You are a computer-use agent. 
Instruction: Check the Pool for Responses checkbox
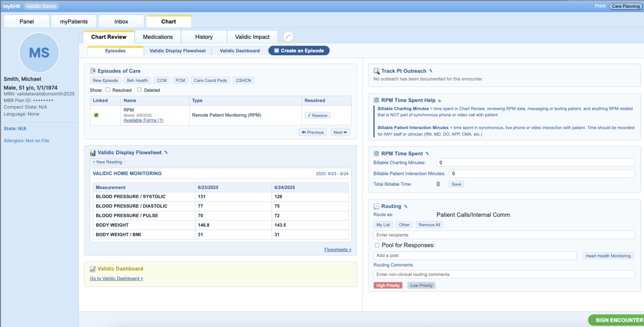[377, 245]
